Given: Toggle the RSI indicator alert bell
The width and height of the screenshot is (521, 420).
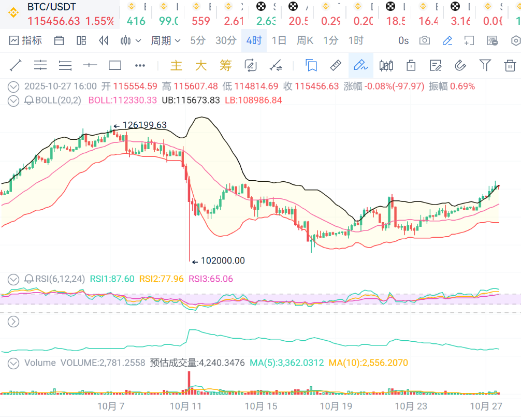Looking at the screenshot, I should 29,279.
